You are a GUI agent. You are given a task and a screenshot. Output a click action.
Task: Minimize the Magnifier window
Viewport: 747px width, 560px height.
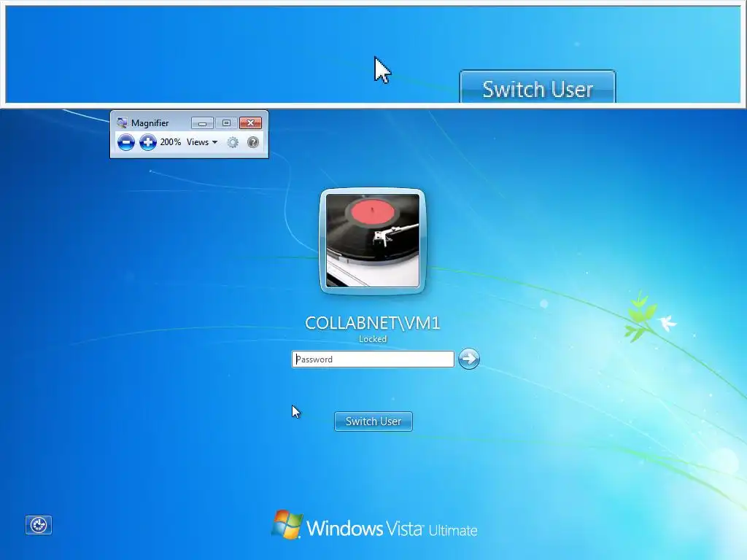(202, 123)
